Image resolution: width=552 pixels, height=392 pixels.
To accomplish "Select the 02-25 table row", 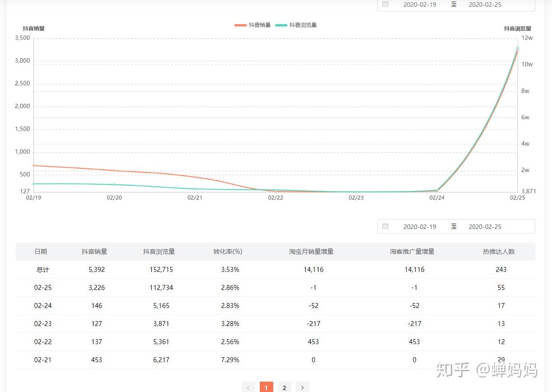I will pos(276,288).
